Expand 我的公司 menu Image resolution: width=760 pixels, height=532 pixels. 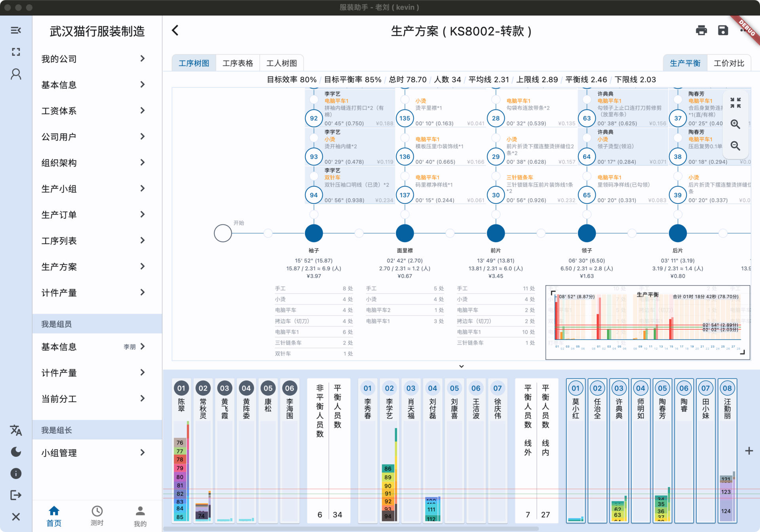(97, 59)
